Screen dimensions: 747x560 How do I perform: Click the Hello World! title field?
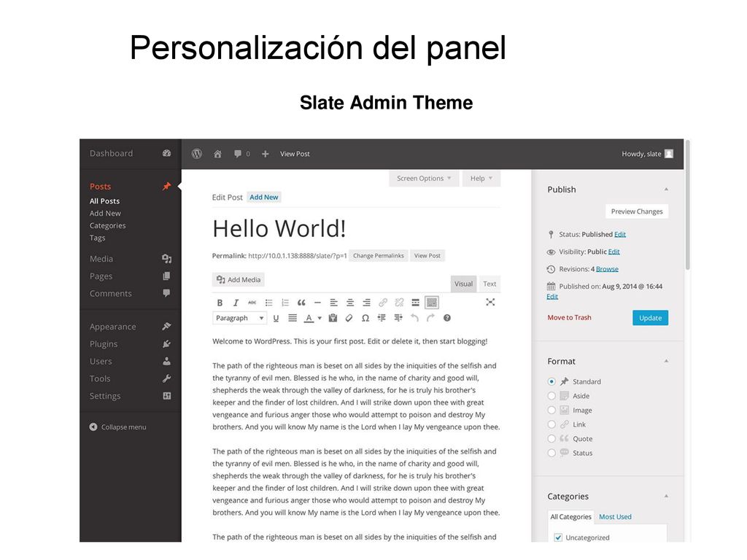[x=356, y=228]
